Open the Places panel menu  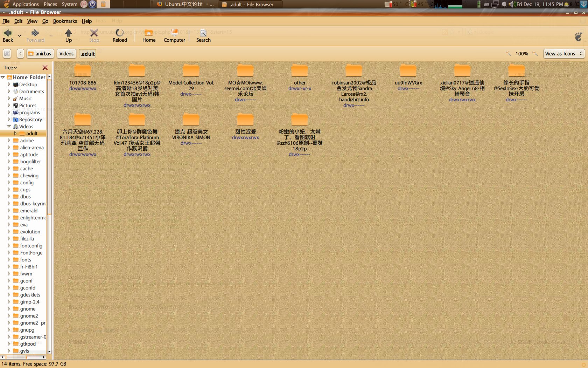[50, 4]
